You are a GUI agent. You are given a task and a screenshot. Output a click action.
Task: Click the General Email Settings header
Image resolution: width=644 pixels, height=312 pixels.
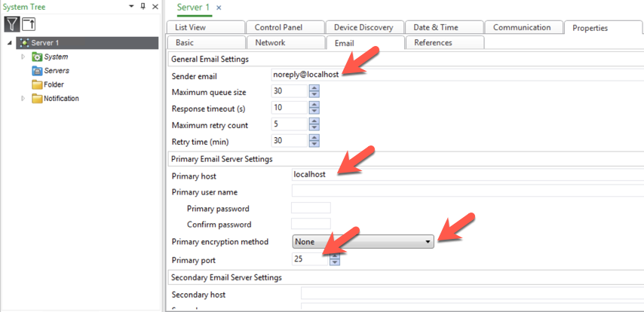[404, 59]
